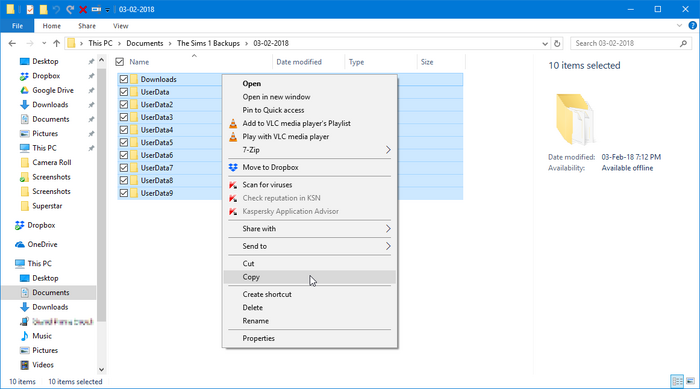
Task: Refresh the current folder view
Action: 557,43
